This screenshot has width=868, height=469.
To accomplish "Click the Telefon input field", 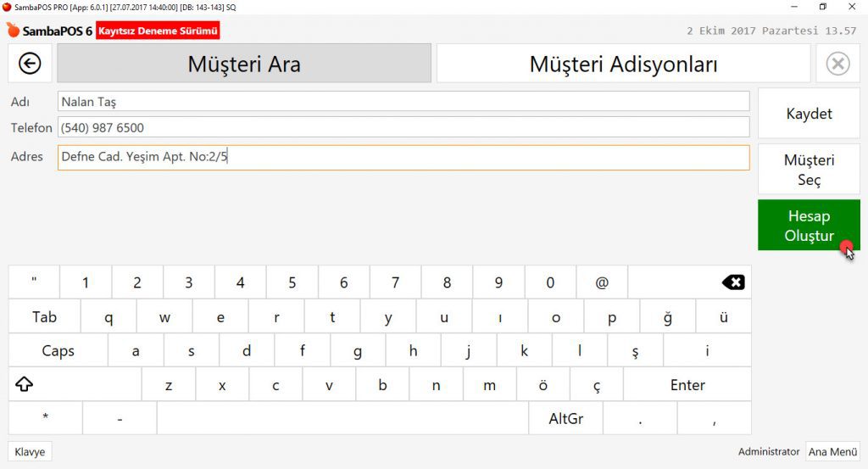I will click(403, 128).
